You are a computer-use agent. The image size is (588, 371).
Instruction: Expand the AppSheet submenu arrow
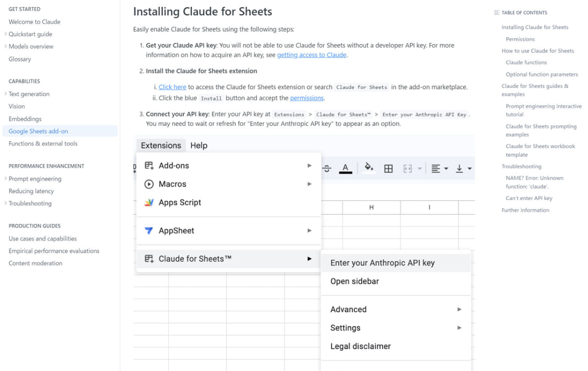click(x=309, y=230)
